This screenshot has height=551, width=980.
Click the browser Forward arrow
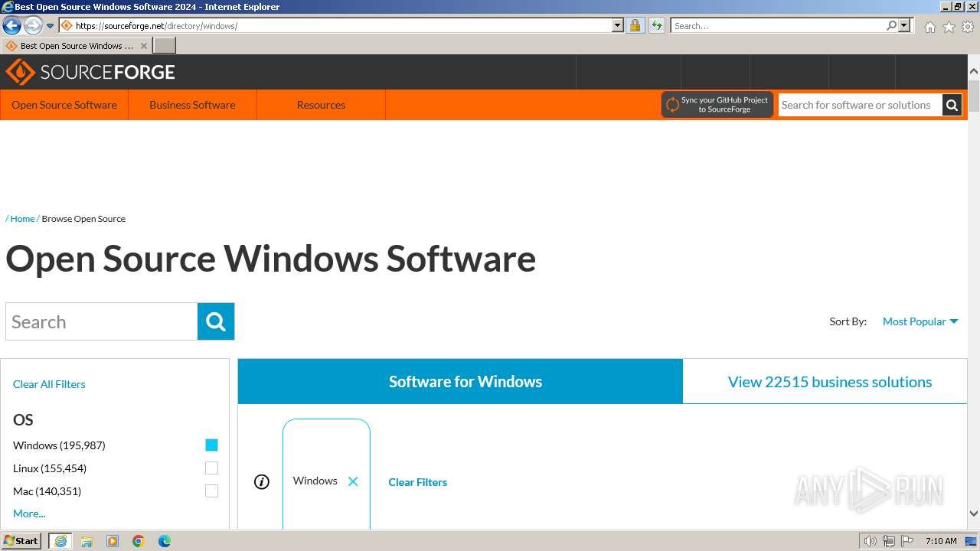(x=33, y=25)
